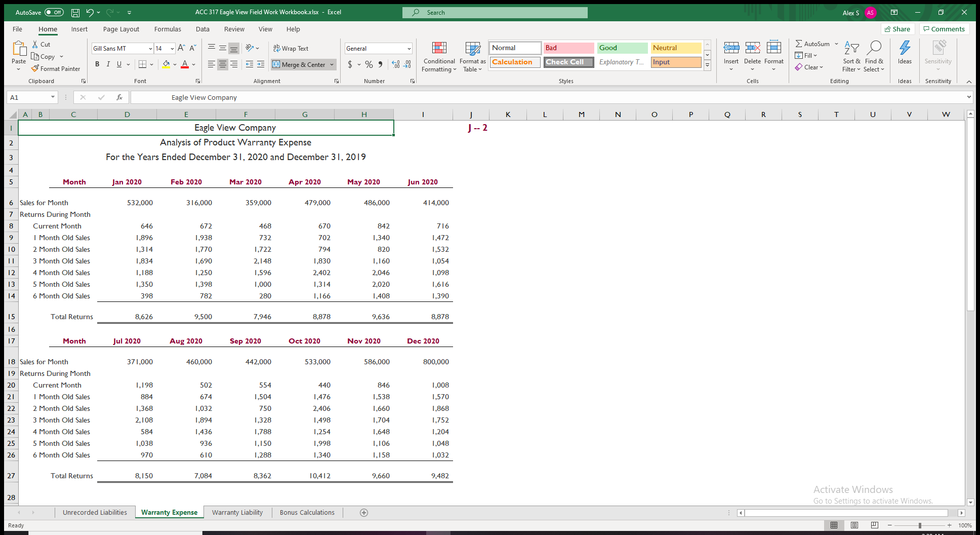
Task: Expand the formula bar
Action: point(969,97)
